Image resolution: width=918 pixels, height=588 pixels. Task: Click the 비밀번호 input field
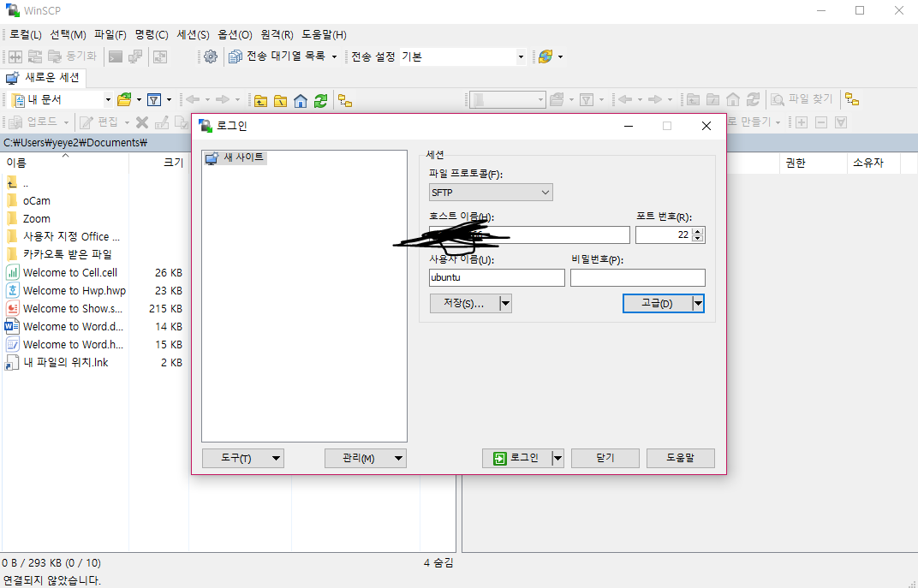pyautogui.click(x=638, y=277)
